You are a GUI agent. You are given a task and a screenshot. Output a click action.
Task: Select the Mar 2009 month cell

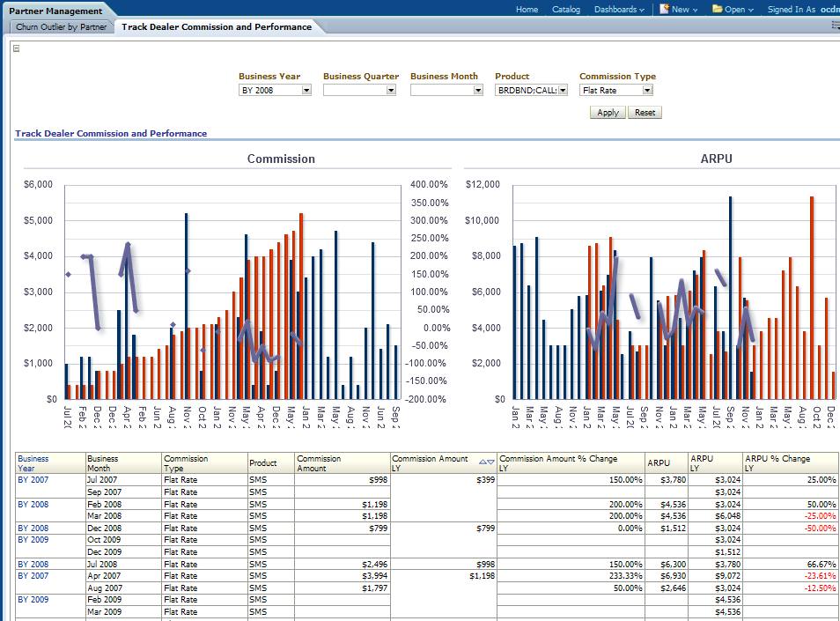tap(124, 612)
